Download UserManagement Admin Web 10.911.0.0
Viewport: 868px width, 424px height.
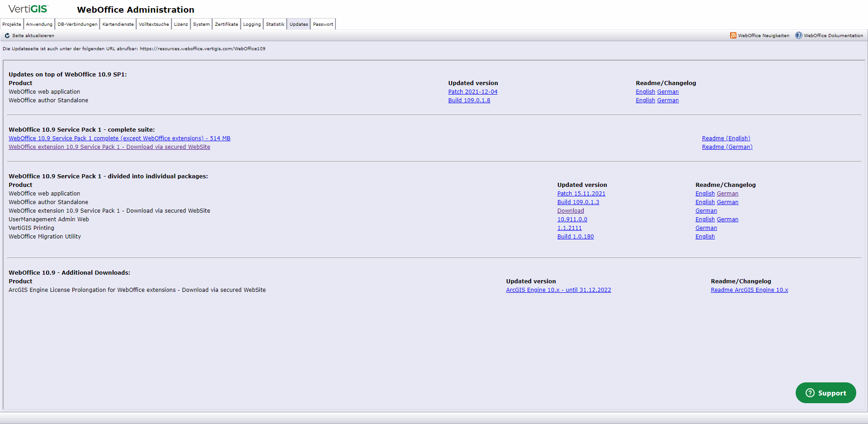[x=572, y=219]
